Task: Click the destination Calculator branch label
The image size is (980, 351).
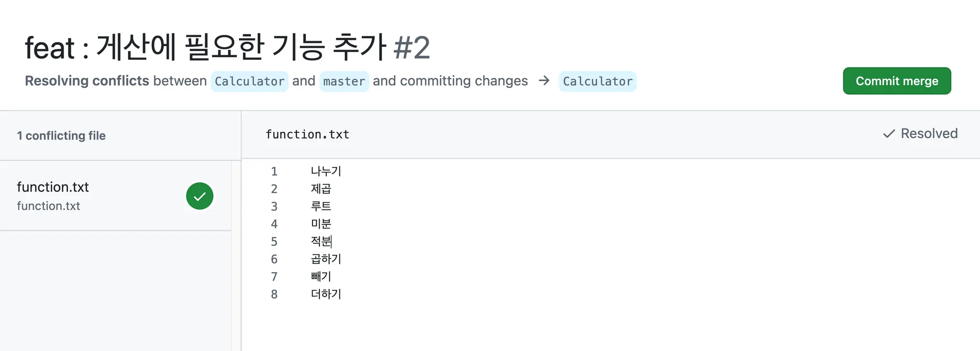Action: [597, 81]
